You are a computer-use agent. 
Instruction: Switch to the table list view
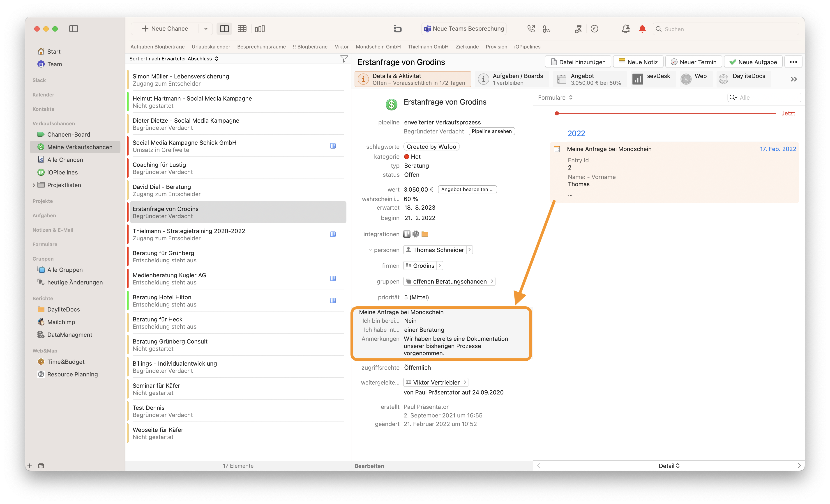pos(242,29)
